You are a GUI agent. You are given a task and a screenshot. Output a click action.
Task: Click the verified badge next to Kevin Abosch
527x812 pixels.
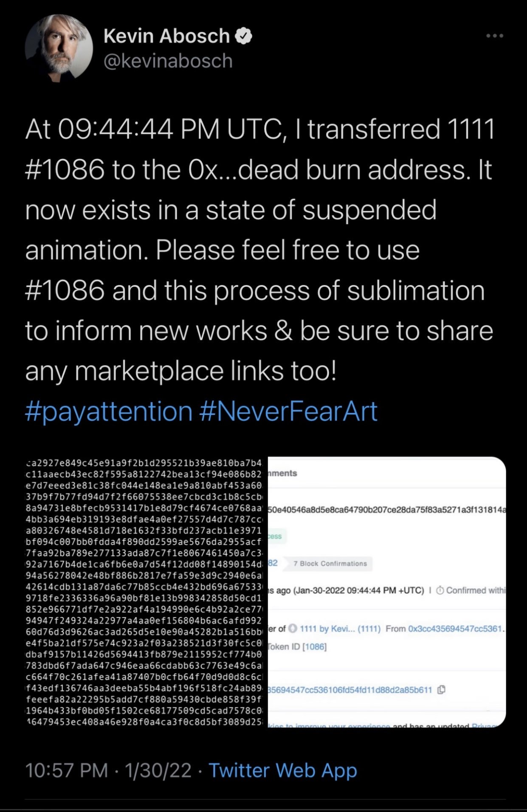[243, 36]
